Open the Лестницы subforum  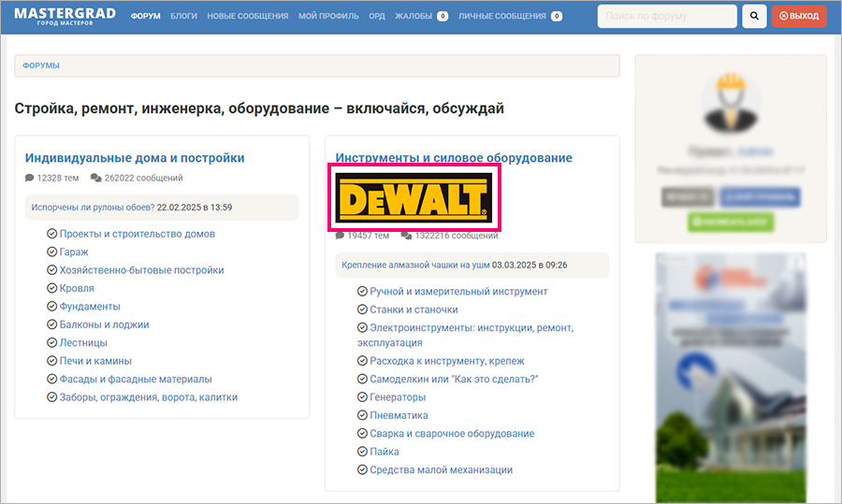[x=83, y=343]
